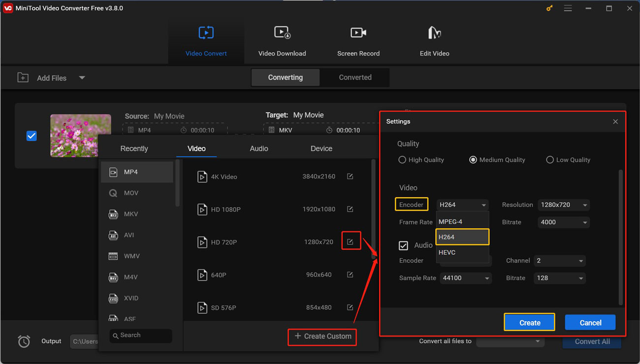The width and height of the screenshot is (640, 364).
Task: Choose HEVC from encoder list
Action: coord(462,252)
